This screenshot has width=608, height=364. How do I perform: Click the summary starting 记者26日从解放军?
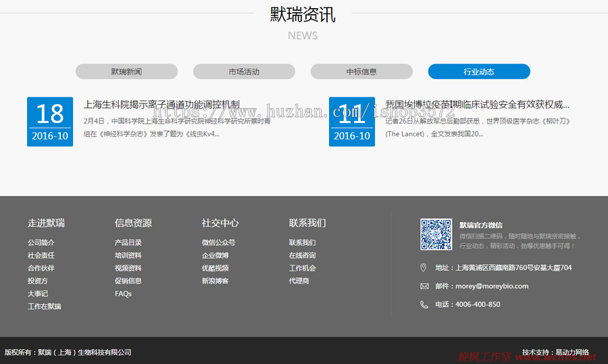pyautogui.click(x=478, y=128)
